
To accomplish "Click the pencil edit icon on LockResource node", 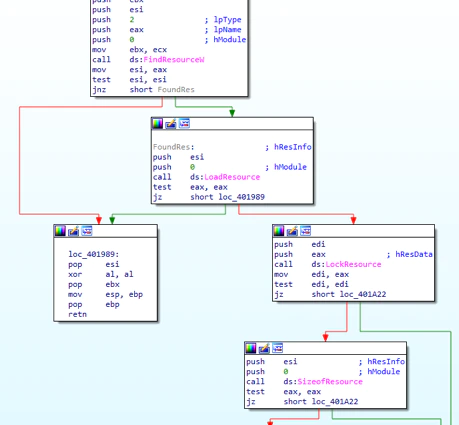I will pyautogui.click(x=292, y=231).
